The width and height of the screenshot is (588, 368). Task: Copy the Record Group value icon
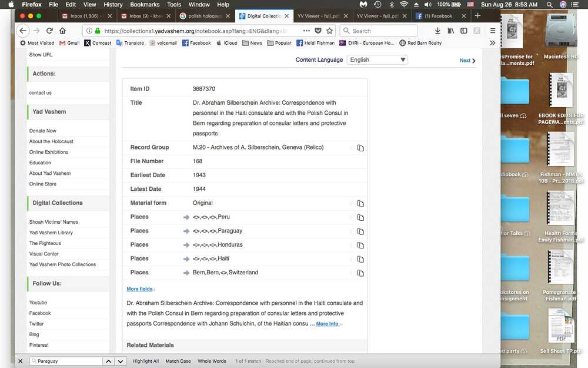(x=360, y=148)
